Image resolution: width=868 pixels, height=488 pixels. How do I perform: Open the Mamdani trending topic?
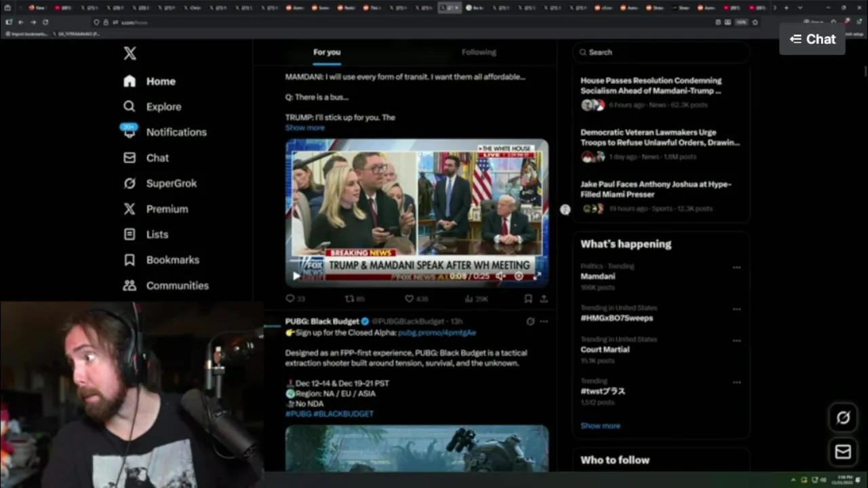coord(597,277)
